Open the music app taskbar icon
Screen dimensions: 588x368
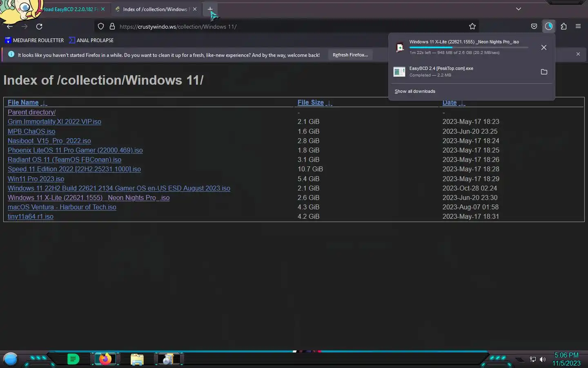coord(168,359)
